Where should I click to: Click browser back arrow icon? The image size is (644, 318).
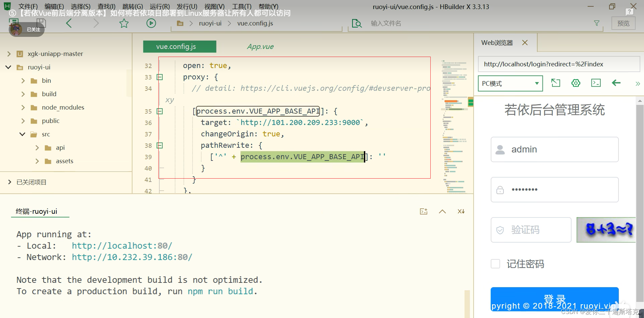click(616, 83)
